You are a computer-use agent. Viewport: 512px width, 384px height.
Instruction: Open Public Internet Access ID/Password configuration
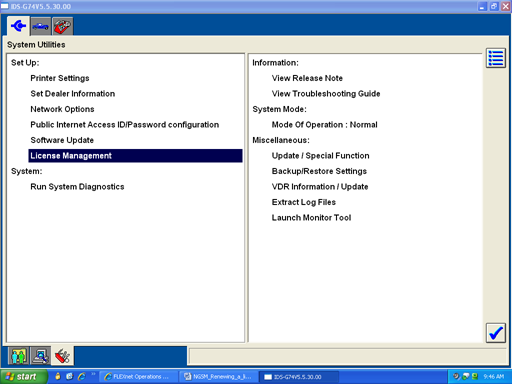(x=125, y=125)
